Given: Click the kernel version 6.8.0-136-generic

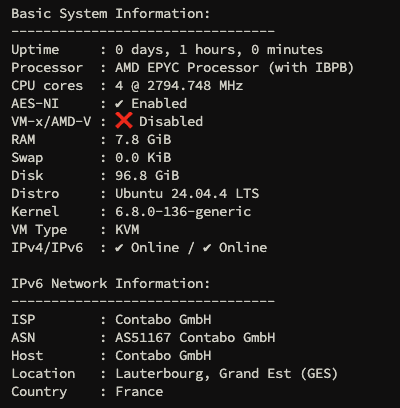Looking at the screenshot, I should (x=183, y=212).
